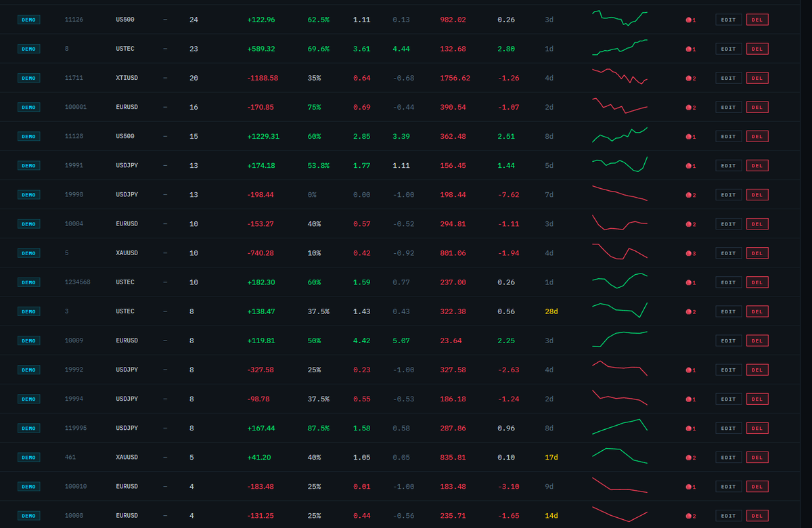Open the sparkline chart for row 461

pyautogui.click(x=620, y=456)
